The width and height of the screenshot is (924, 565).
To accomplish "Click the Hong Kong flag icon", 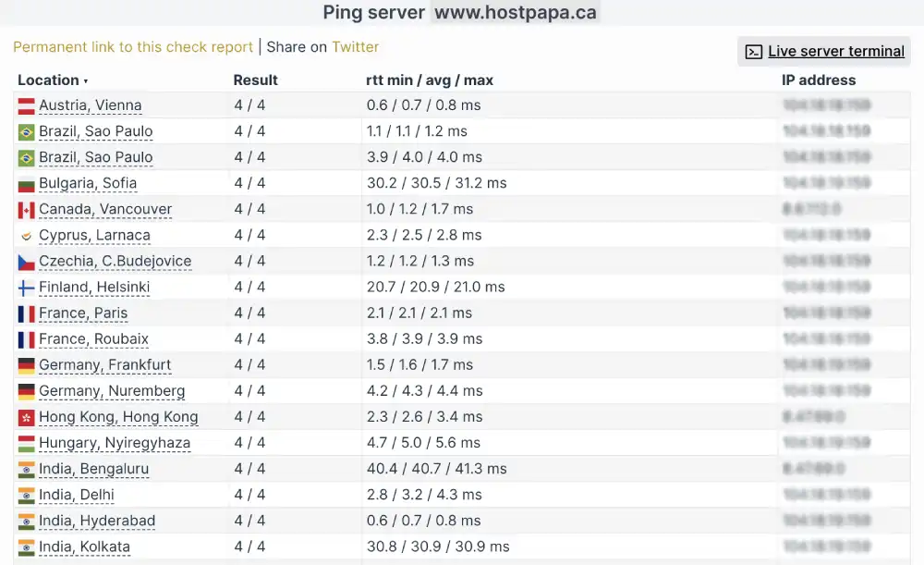I will [26, 416].
